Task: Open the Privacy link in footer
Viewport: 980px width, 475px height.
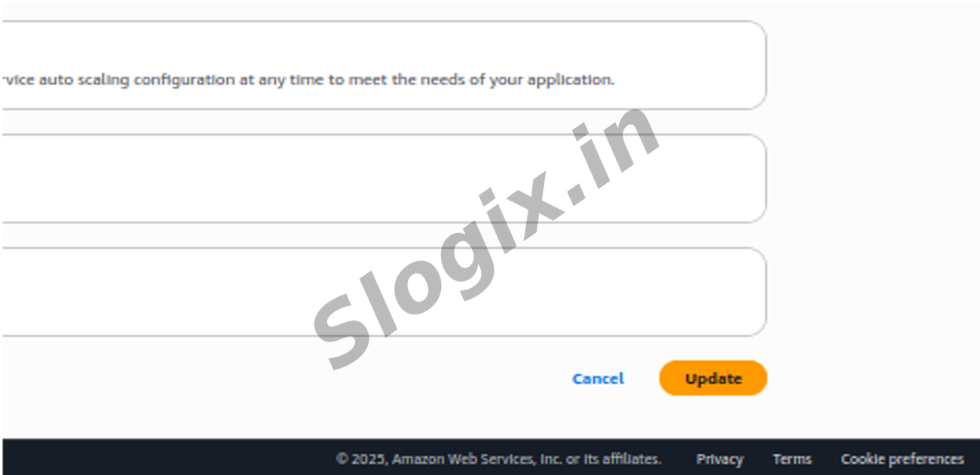Action: coord(719,459)
